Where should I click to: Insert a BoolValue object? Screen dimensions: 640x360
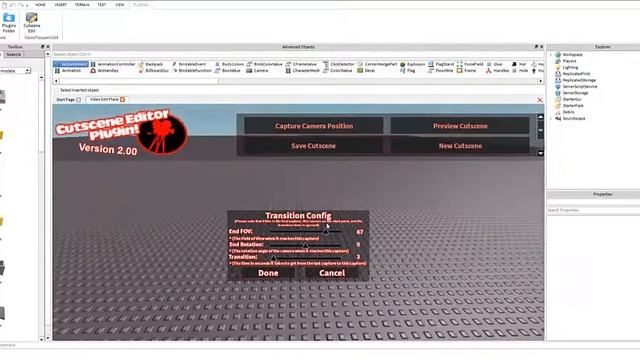228,71
